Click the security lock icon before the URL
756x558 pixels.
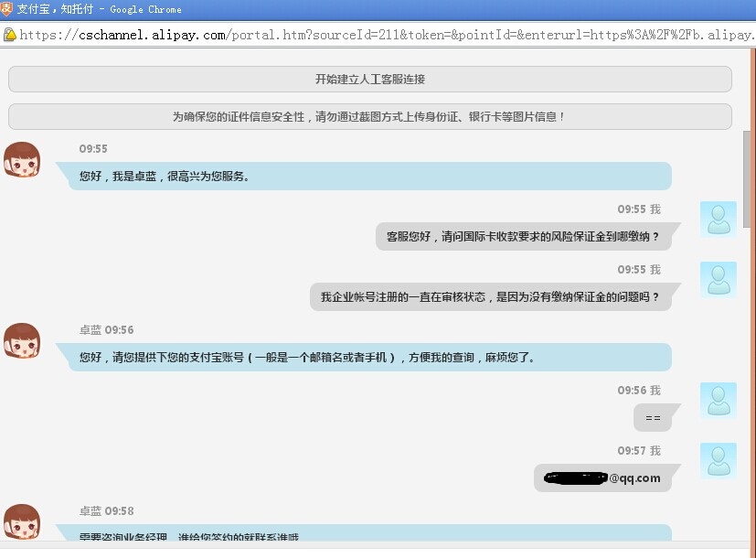(9, 35)
